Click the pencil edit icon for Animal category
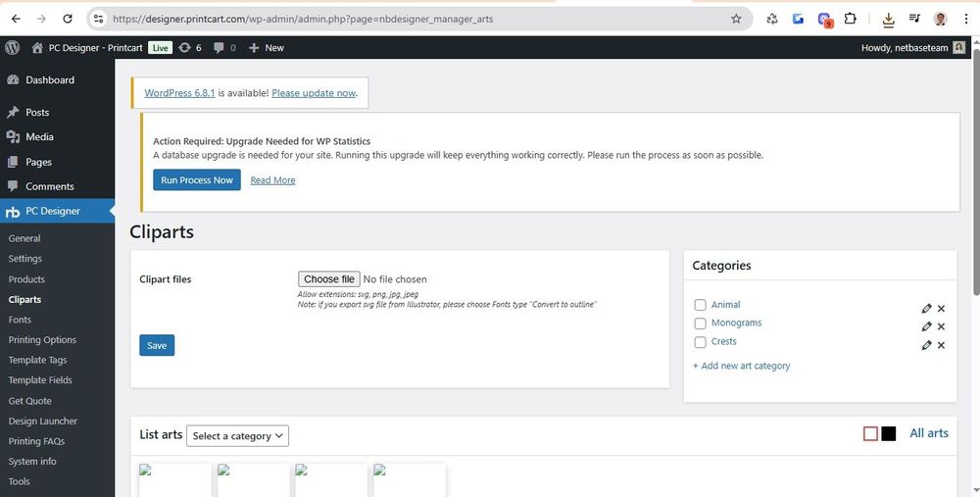Viewport: 980px width, 497px height. click(x=926, y=308)
